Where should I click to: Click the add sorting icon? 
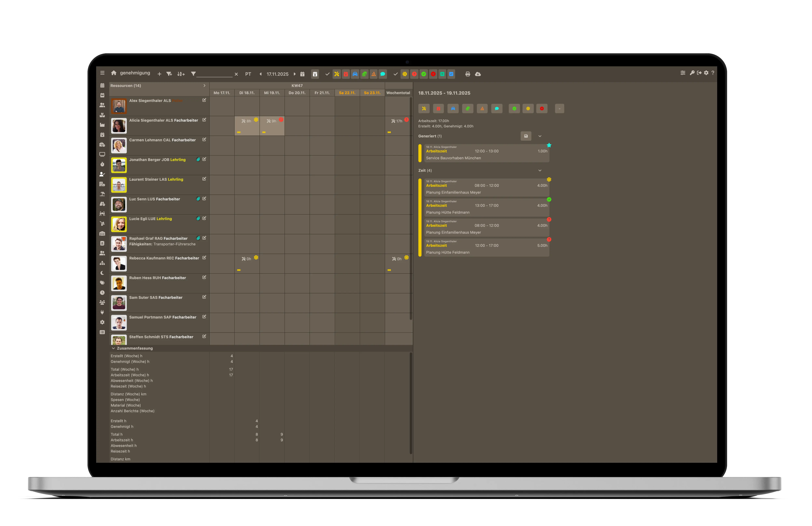pos(181,74)
